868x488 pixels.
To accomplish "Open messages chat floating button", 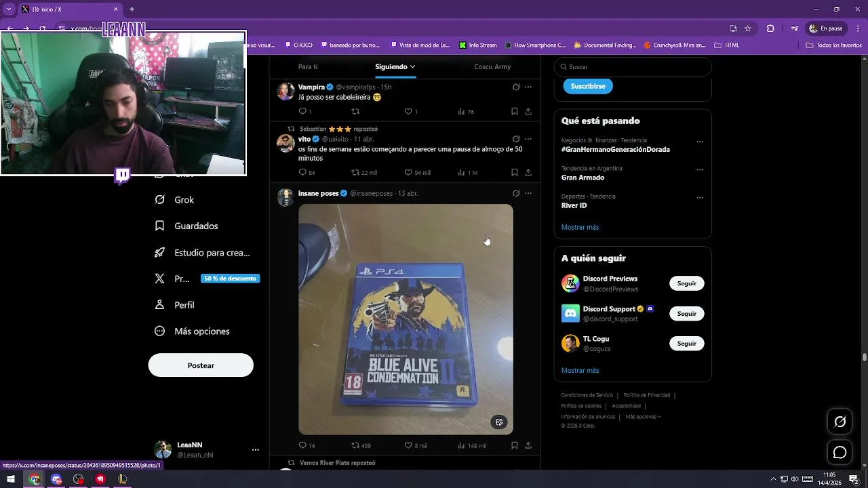I will click(x=840, y=453).
